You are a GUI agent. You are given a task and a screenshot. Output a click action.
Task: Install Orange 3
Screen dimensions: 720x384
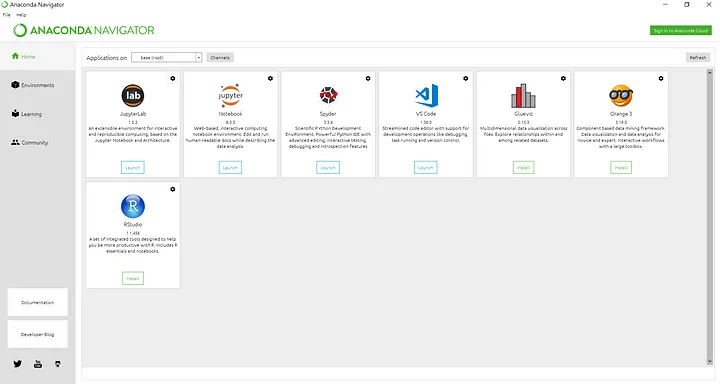click(x=621, y=168)
